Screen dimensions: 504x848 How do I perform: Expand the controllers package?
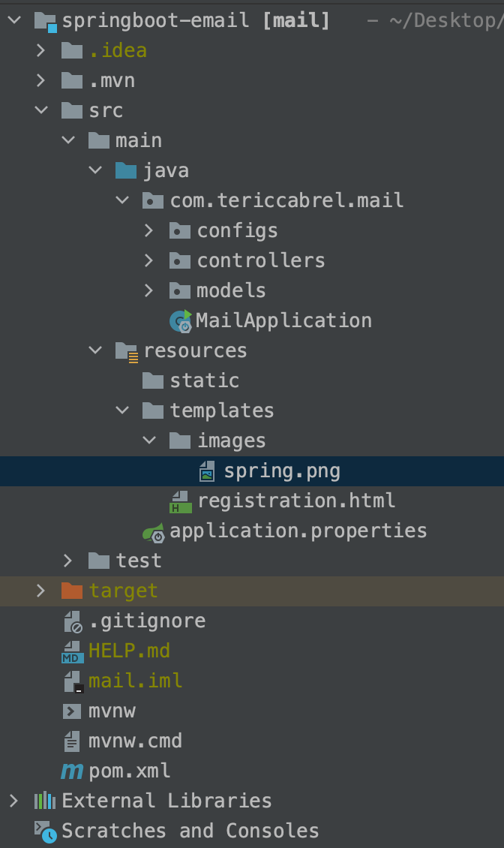coord(148,260)
